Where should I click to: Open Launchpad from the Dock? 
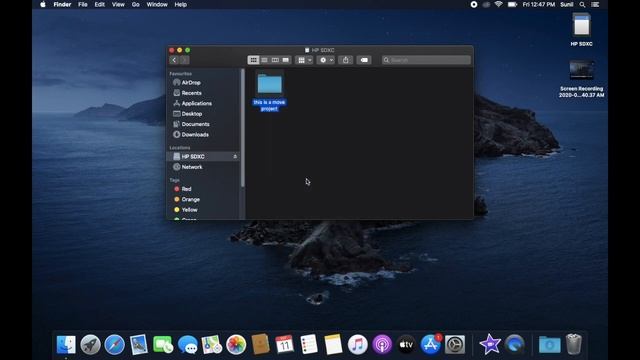click(x=90, y=345)
